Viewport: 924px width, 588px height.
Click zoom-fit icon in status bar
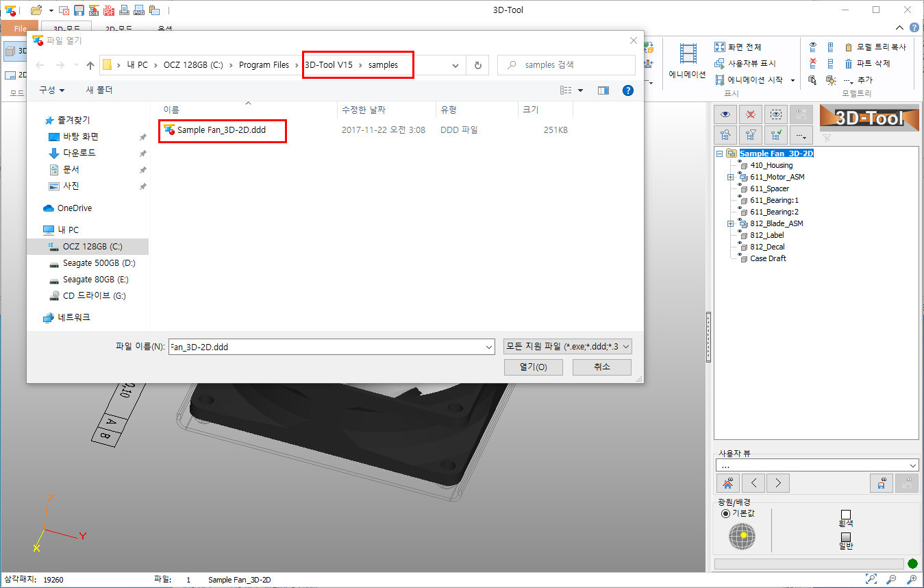[871, 579]
